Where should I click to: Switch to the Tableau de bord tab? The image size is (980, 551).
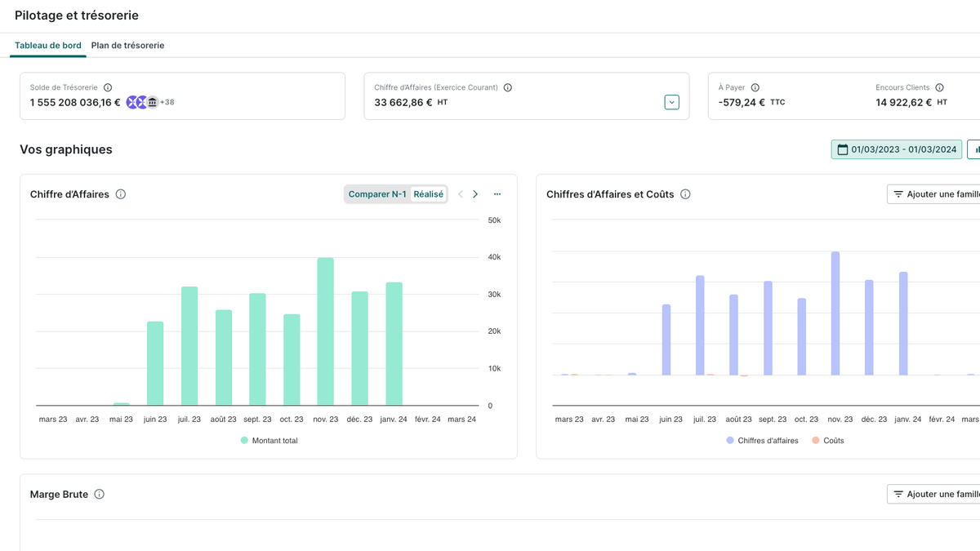pyautogui.click(x=48, y=46)
